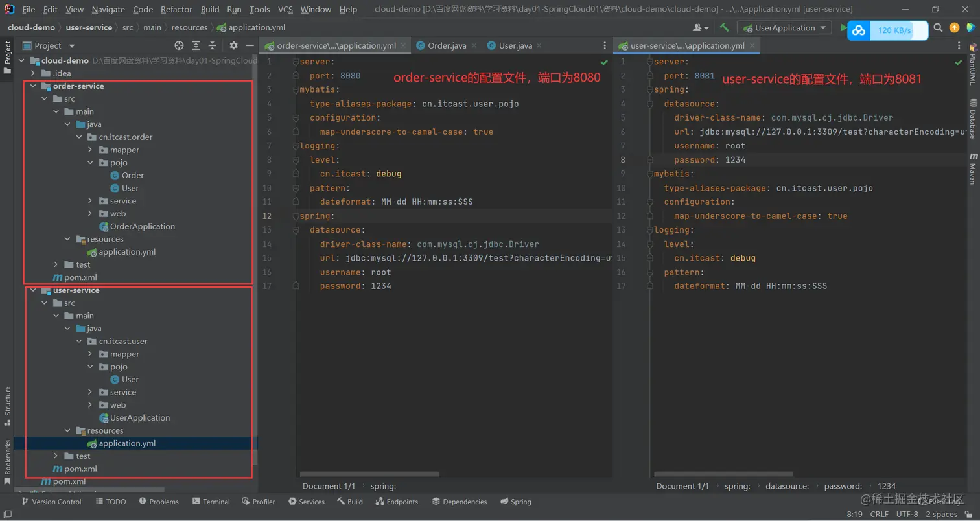
Task: Click the Expand All icon in Project panel
Action: (196, 45)
